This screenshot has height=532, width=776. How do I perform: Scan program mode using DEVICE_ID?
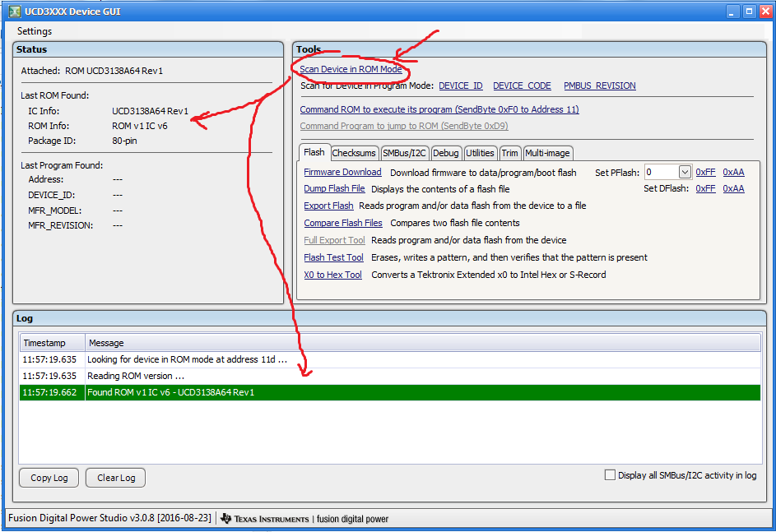coord(460,86)
